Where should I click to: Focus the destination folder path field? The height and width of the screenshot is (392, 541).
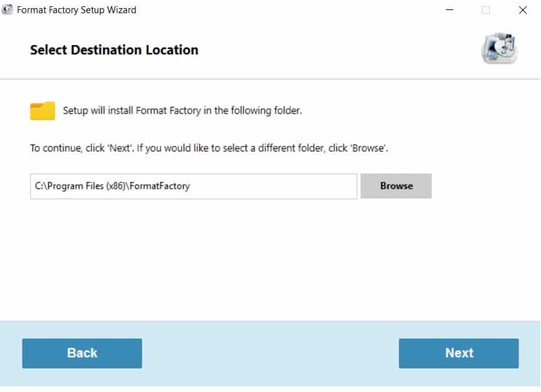coord(193,187)
